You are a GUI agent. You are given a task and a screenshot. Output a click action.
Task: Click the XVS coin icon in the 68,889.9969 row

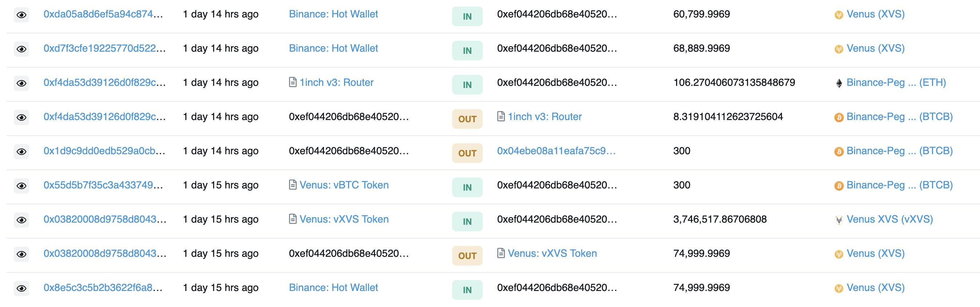coord(839,49)
